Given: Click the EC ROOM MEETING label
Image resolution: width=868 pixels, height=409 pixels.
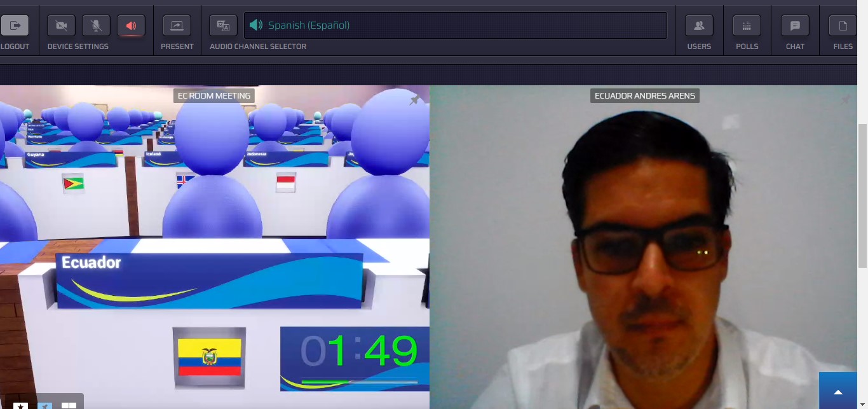Looking at the screenshot, I should (x=215, y=96).
